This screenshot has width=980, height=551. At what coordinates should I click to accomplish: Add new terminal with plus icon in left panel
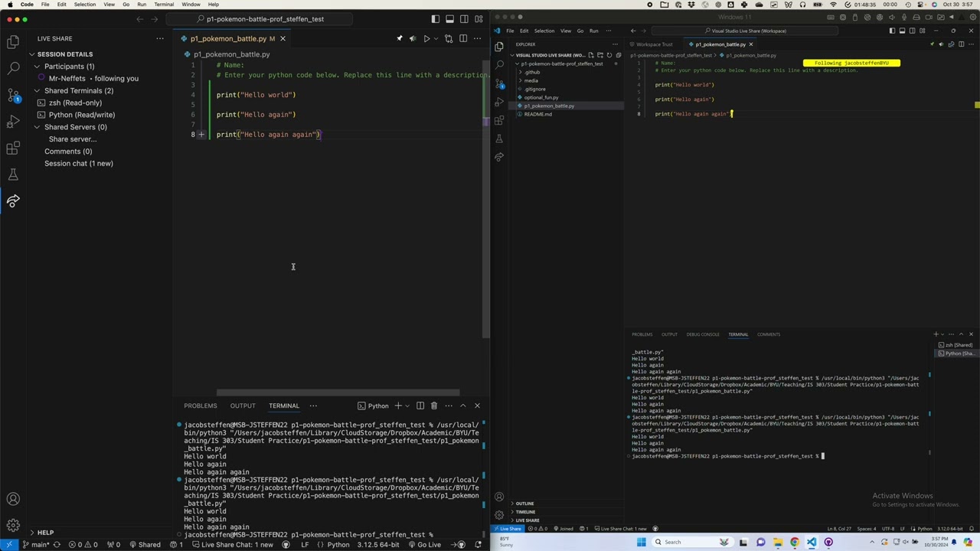point(397,406)
